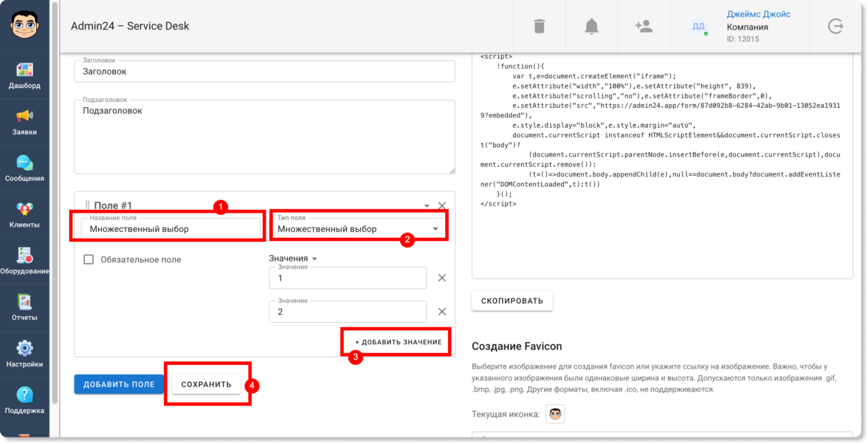
Task: Click the ID: 12015 text
Action: tap(743, 39)
